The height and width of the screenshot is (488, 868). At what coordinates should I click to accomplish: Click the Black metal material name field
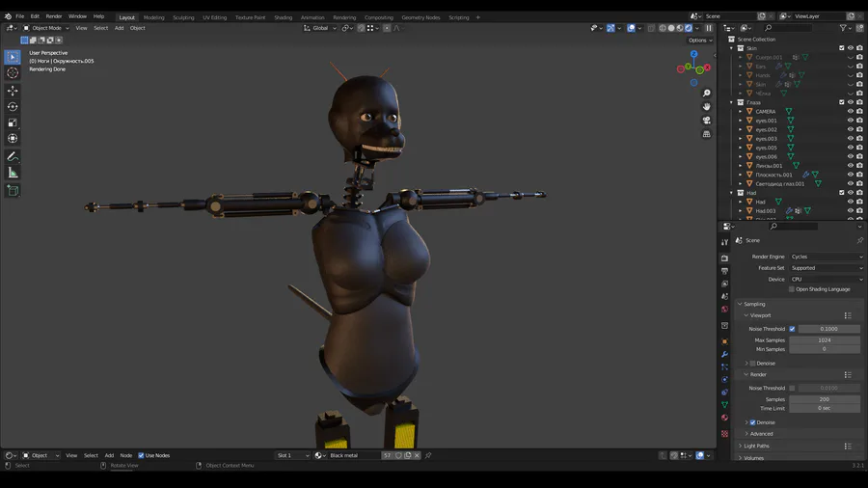354,455
